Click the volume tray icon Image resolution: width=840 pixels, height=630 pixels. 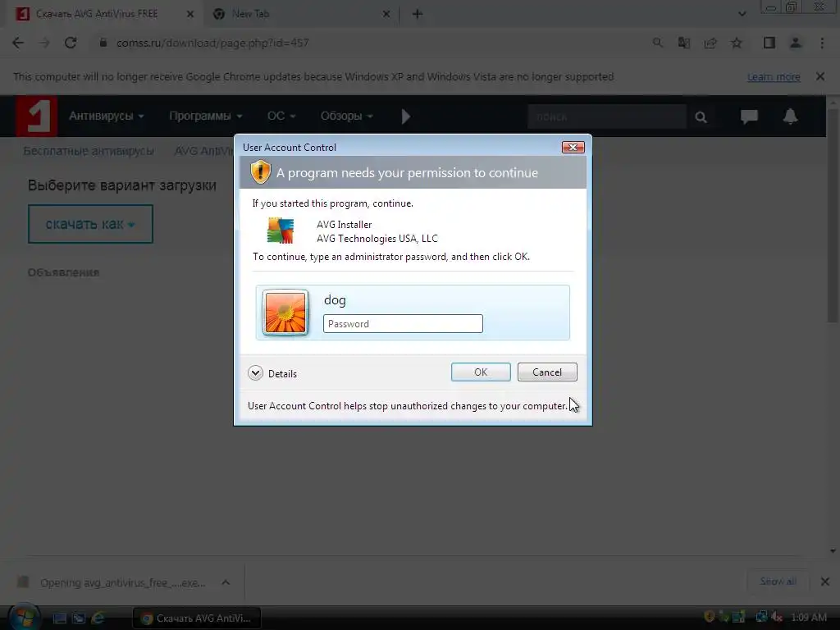pos(777,617)
